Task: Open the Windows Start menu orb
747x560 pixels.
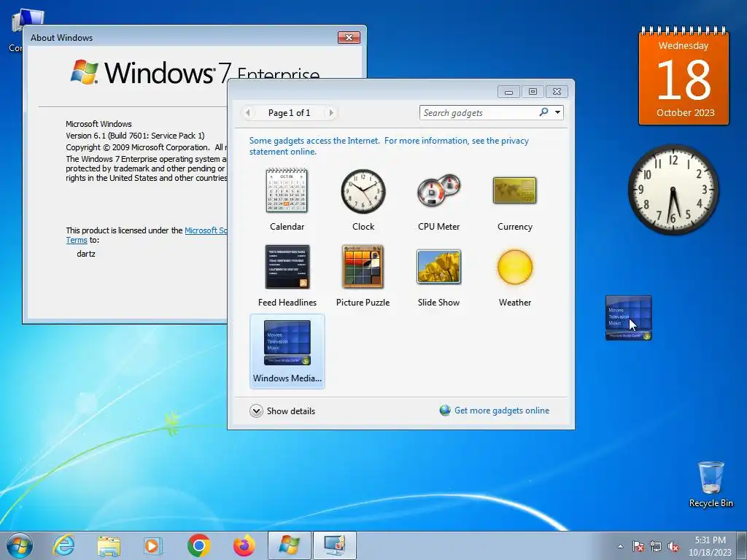Action: [20, 545]
